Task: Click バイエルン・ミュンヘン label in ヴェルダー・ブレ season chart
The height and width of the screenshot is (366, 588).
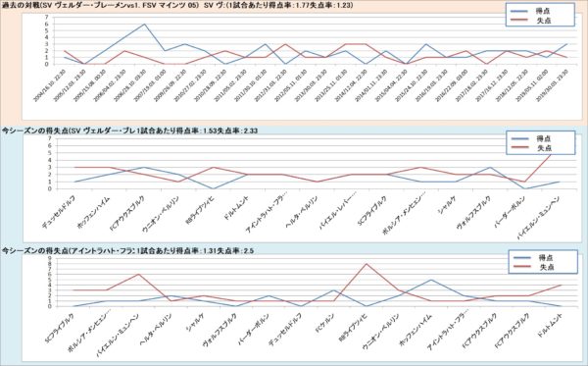Action: point(538,217)
